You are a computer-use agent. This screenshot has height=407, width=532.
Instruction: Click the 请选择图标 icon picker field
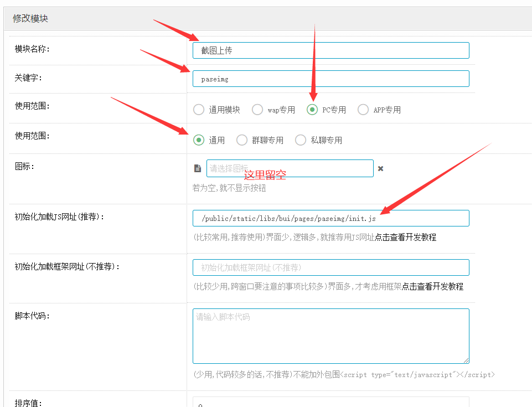[x=290, y=168]
